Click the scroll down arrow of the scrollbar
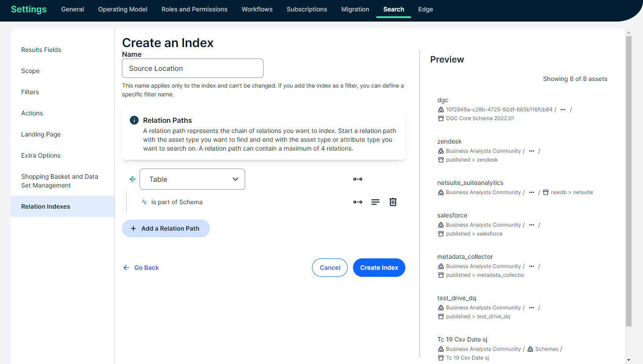 (x=628, y=360)
